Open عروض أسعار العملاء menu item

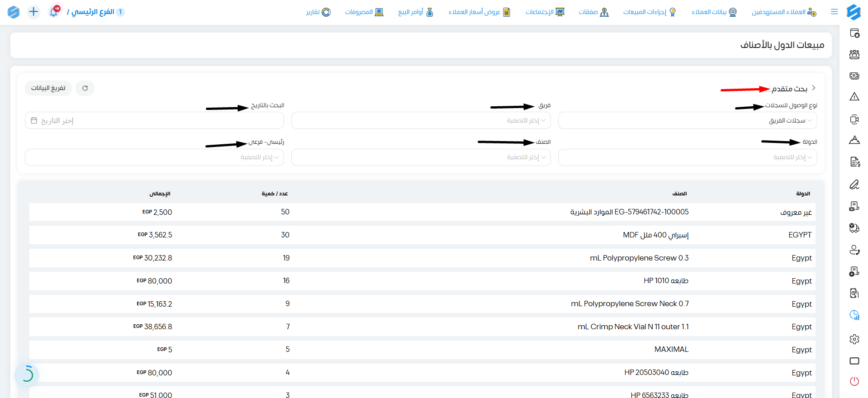click(x=479, y=12)
